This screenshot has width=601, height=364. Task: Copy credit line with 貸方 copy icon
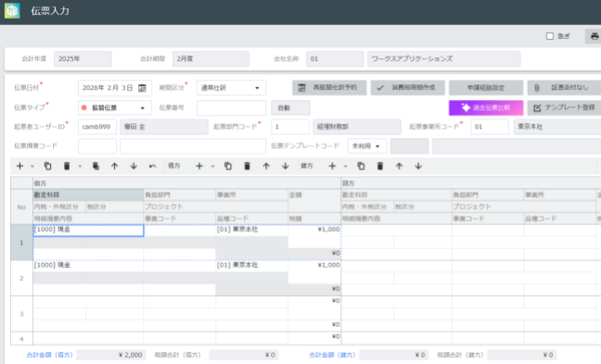coord(361,166)
